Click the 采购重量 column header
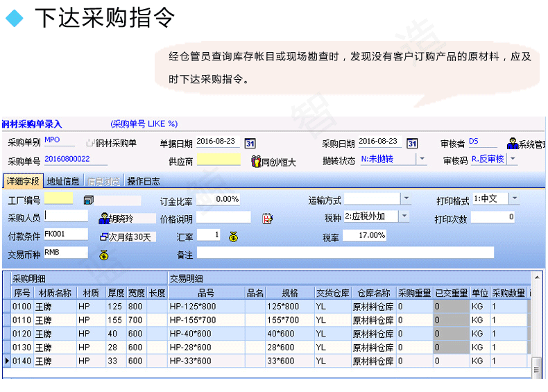Screen dimensions: 548x392 415,293
